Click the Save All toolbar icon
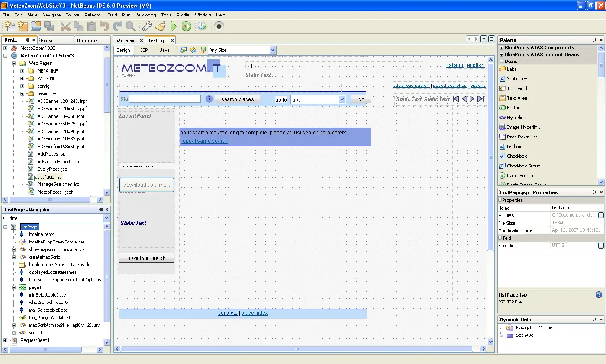 [48, 26]
